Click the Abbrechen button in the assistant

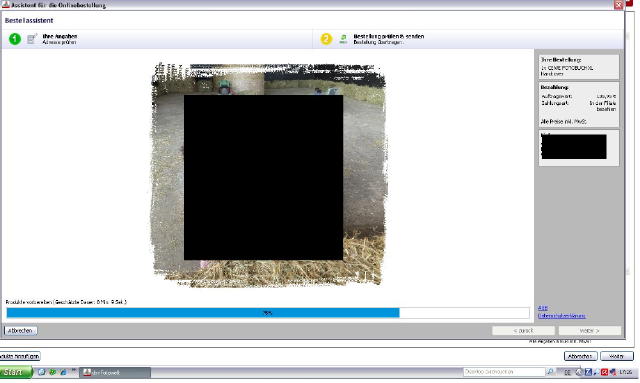click(x=20, y=331)
